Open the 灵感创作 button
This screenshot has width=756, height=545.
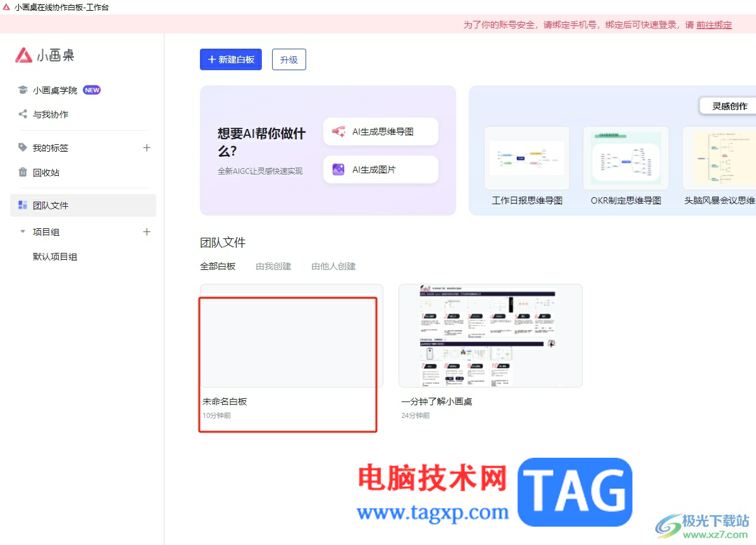(729, 106)
